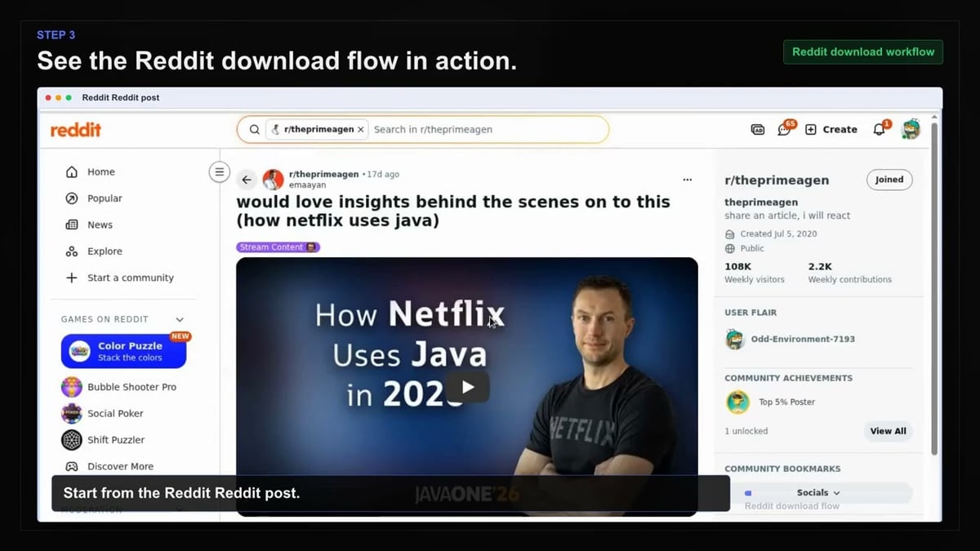
Task: Collapse the Games on Reddit section
Action: coord(180,319)
